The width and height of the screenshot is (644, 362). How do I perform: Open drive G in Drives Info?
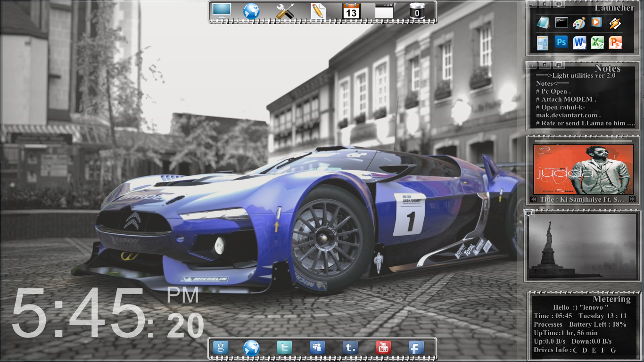(613, 350)
